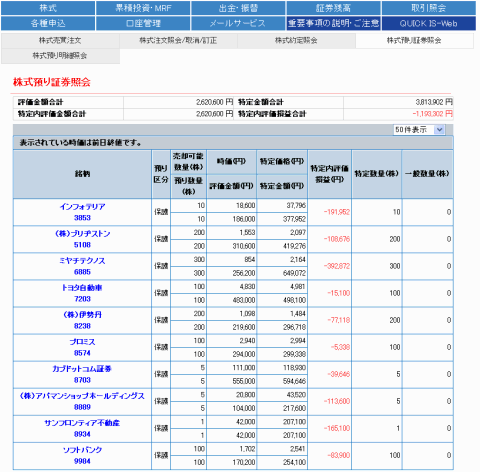
Task: Click stock code 8889 link
Action: pos(82,407)
